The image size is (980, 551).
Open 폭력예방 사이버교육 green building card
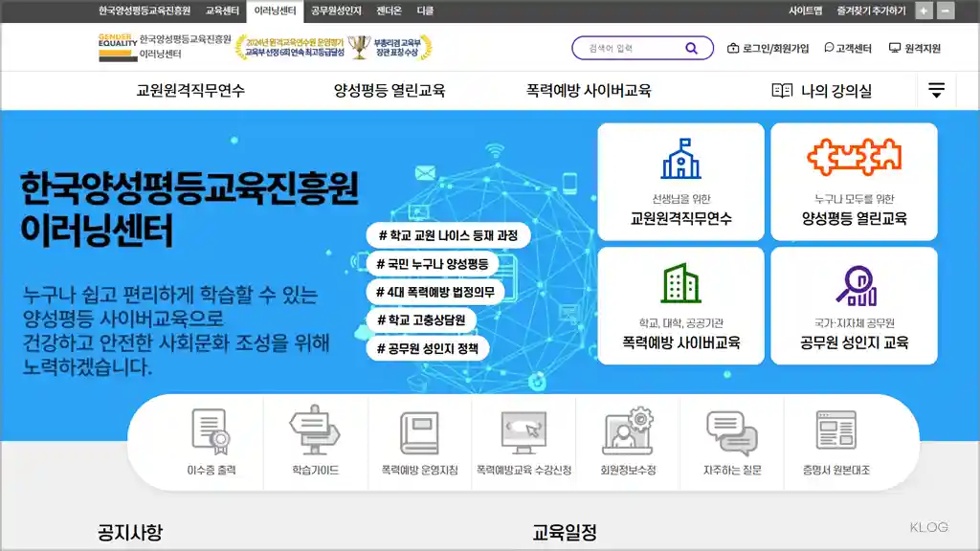(680, 305)
